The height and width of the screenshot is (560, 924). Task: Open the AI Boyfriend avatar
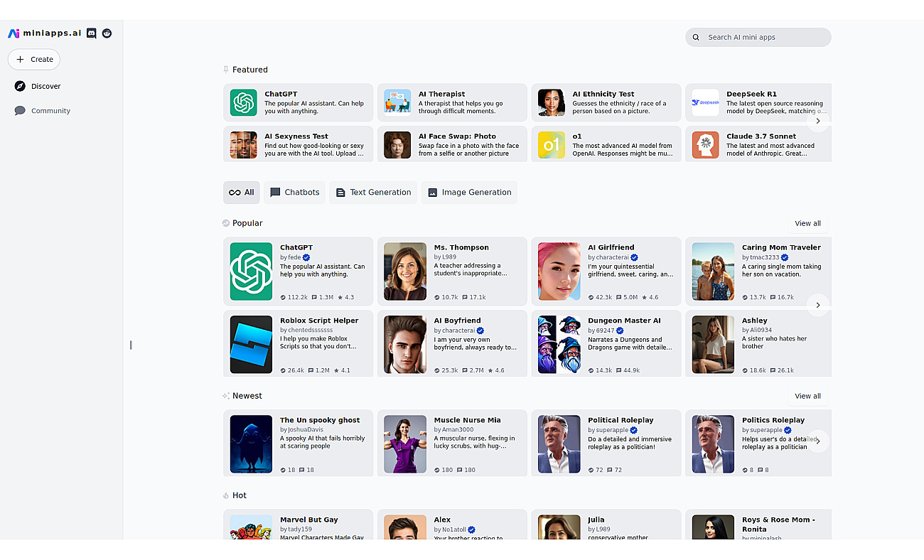tap(405, 345)
